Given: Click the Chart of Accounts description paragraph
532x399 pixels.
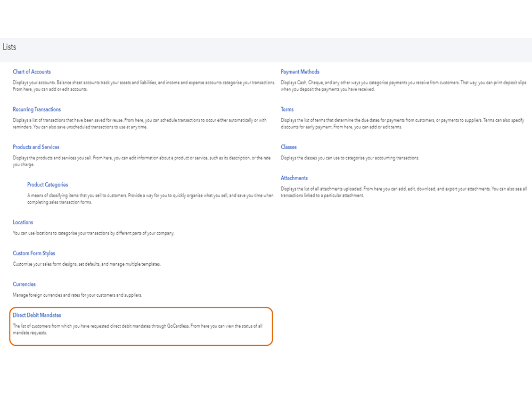Looking at the screenshot, I should tap(144, 86).
